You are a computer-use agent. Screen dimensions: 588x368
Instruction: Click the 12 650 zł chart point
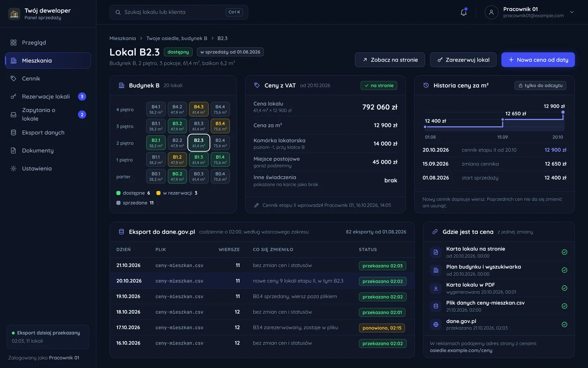[503, 120]
